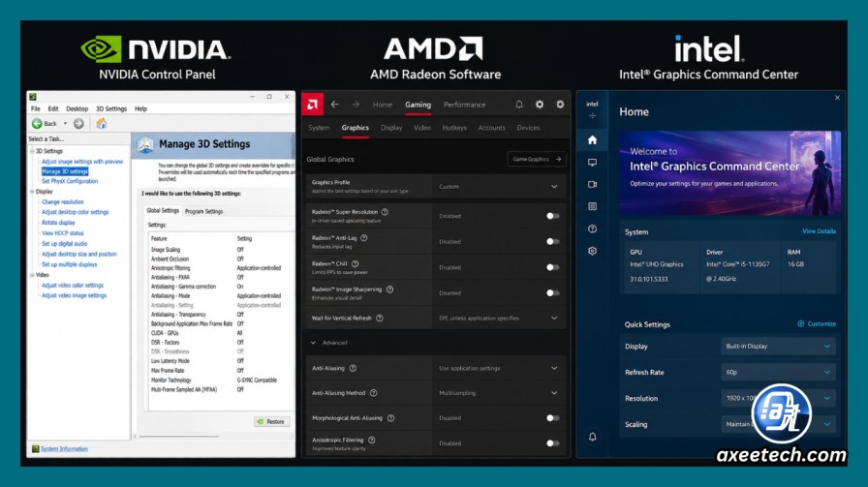Image resolution: width=868 pixels, height=487 pixels.
Task: Click NVIDIA Back arrow button
Action: [37, 123]
